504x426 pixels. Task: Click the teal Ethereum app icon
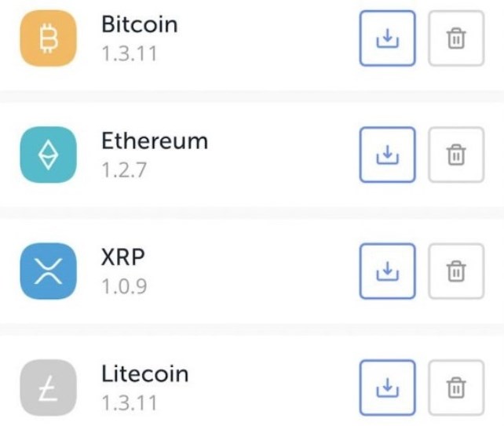tap(48, 155)
